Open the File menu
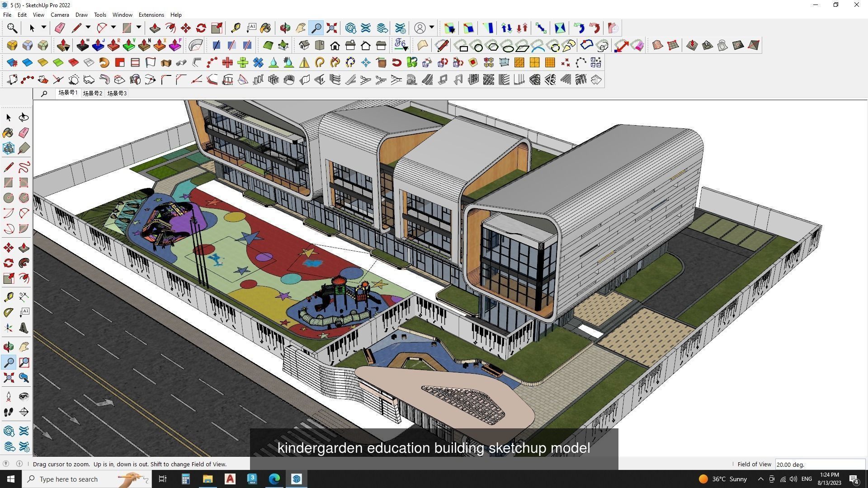This screenshot has width=868, height=488. pyautogui.click(x=7, y=14)
